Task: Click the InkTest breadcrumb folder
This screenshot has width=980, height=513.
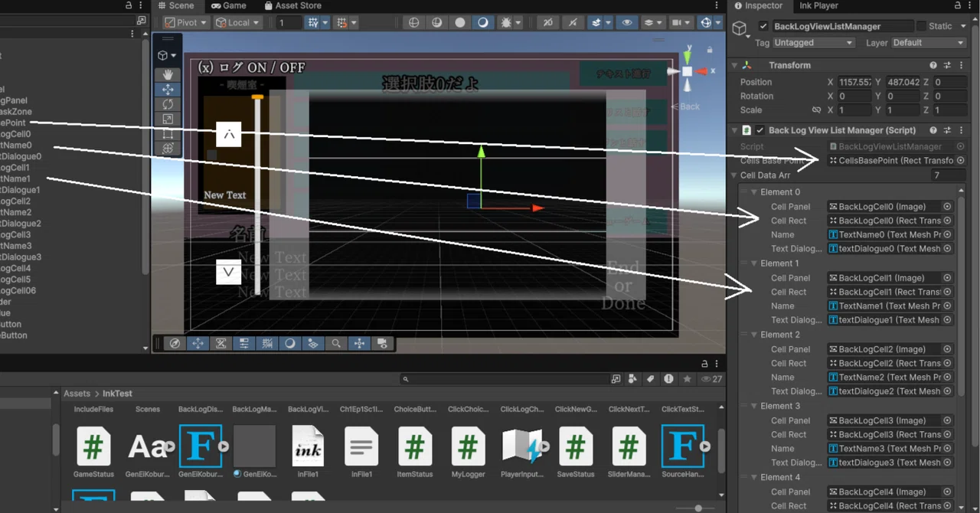Action: [x=117, y=394]
